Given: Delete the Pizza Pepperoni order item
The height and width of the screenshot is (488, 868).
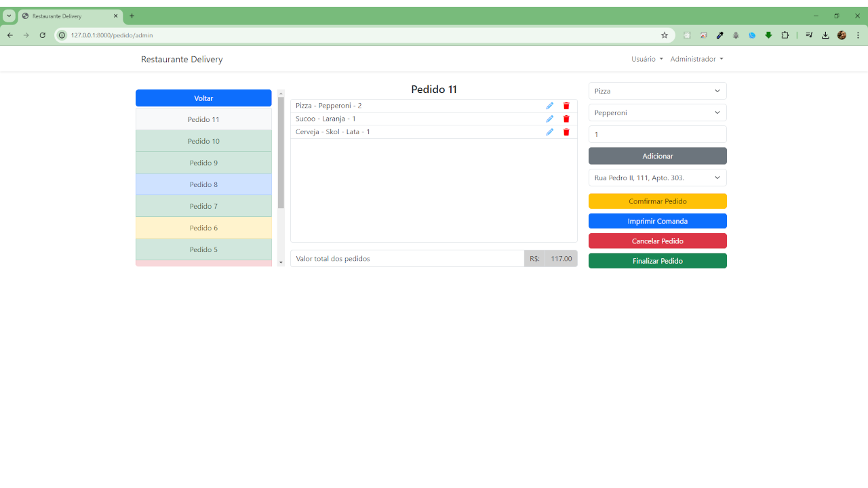Looking at the screenshot, I should click(566, 106).
